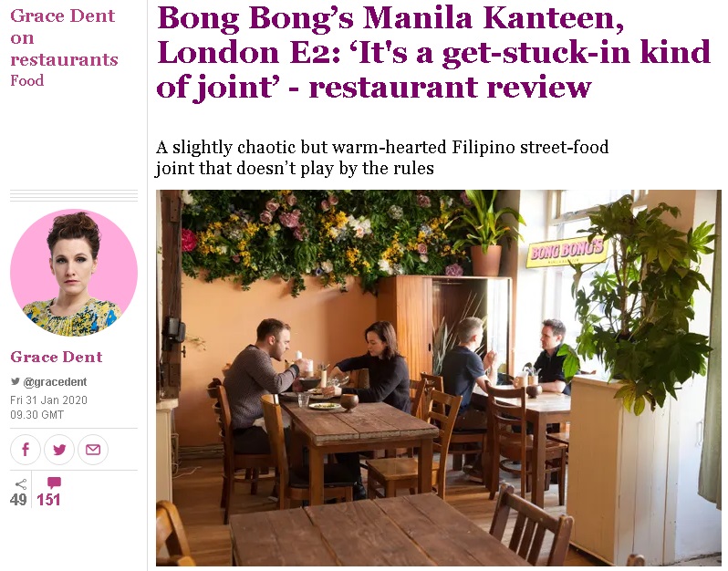
Task: Click the 09.30 GMT publication time
Action: pyautogui.click(x=37, y=414)
